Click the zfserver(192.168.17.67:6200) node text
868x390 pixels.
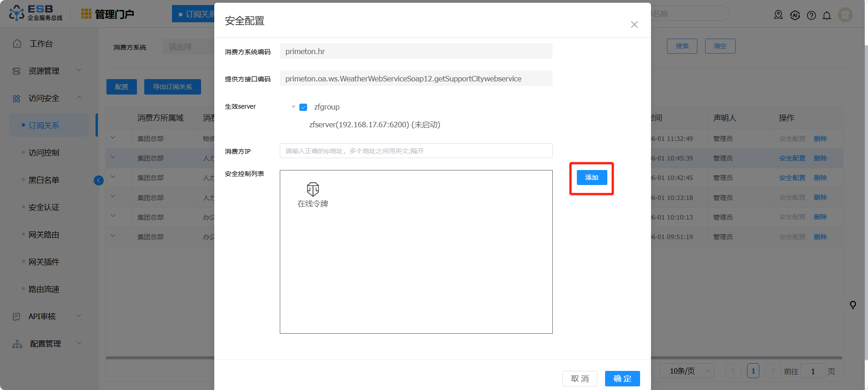click(375, 125)
